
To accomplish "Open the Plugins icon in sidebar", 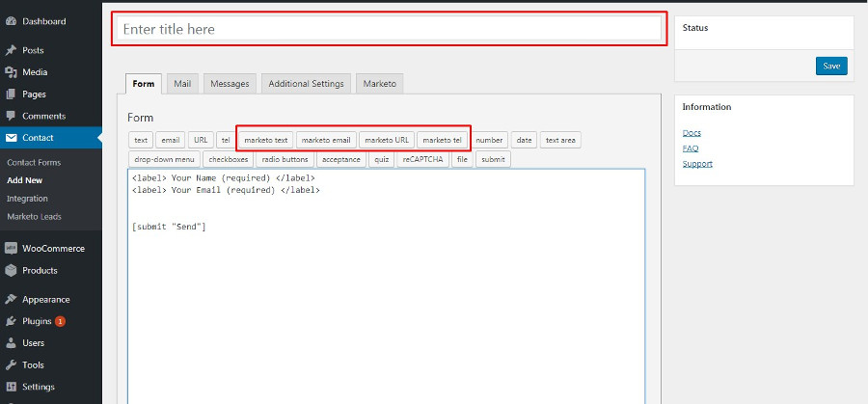I will coord(11,321).
